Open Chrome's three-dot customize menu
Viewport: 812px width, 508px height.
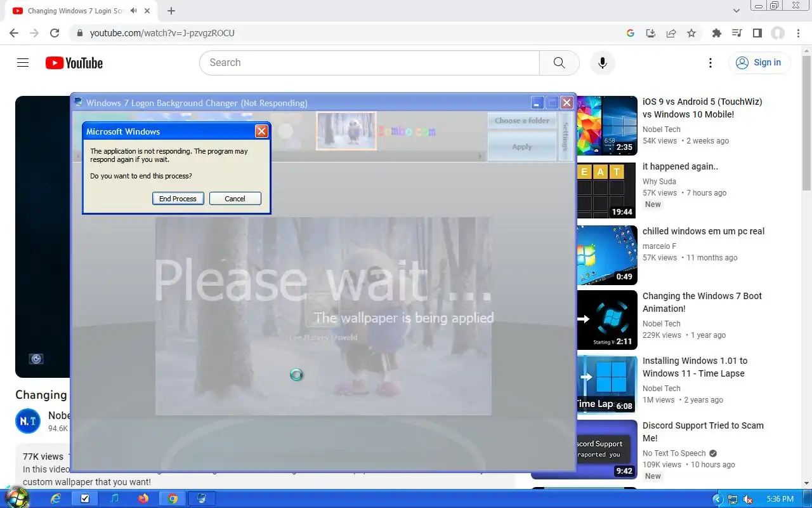click(799, 33)
